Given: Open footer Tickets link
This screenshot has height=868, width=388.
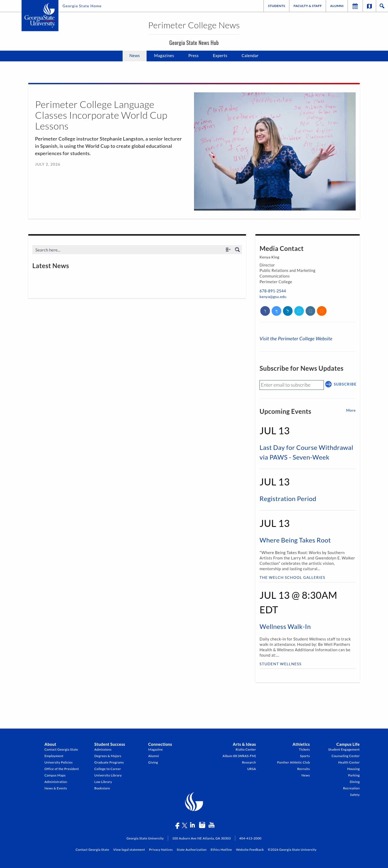Looking at the screenshot, I should click(304, 749).
